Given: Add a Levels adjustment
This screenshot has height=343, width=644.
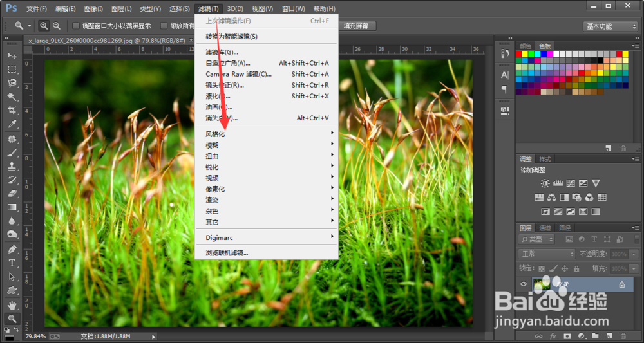Looking at the screenshot, I should tap(558, 183).
